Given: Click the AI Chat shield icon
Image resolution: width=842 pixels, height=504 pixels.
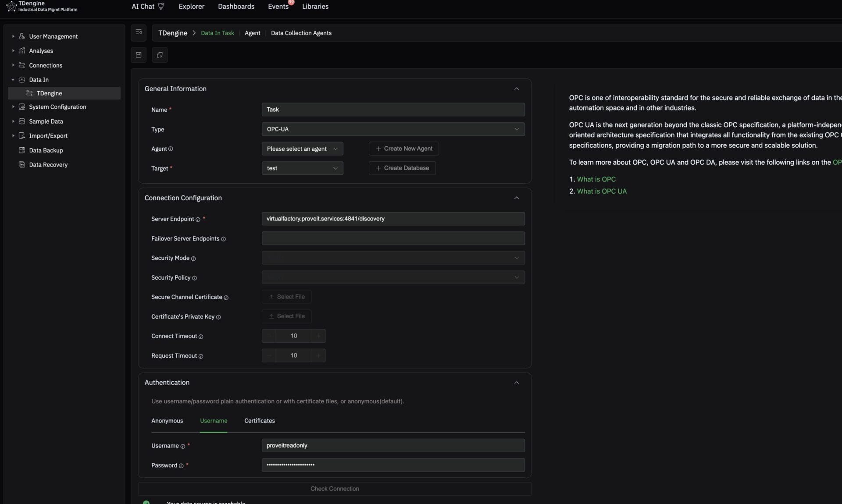Looking at the screenshot, I should 161,6.
